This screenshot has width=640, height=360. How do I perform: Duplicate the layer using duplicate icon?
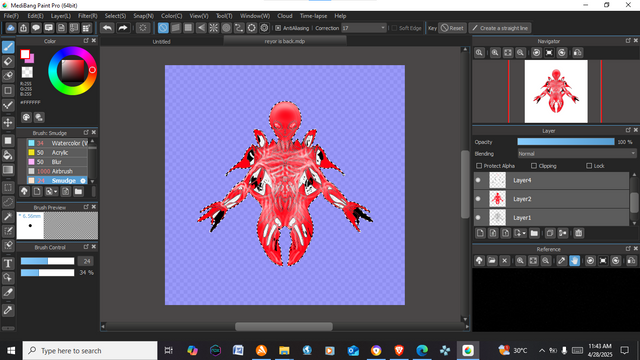point(550,233)
